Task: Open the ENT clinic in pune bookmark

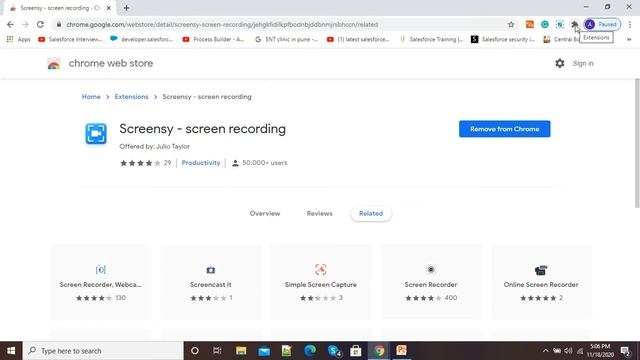Action: 286,39
